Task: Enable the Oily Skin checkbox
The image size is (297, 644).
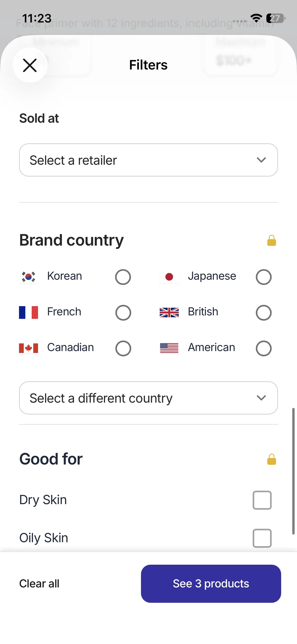Action: point(262,538)
